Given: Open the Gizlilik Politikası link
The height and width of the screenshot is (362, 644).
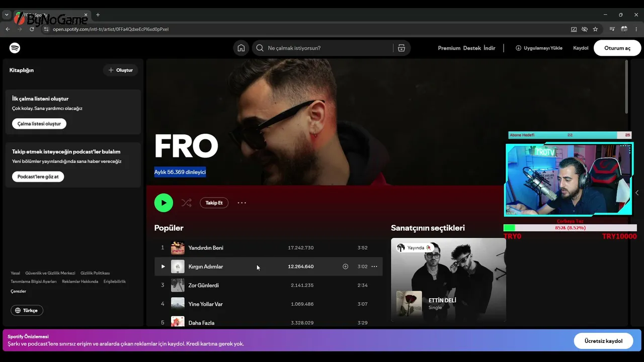Looking at the screenshot, I should pyautogui.click(x=95, y=273).
